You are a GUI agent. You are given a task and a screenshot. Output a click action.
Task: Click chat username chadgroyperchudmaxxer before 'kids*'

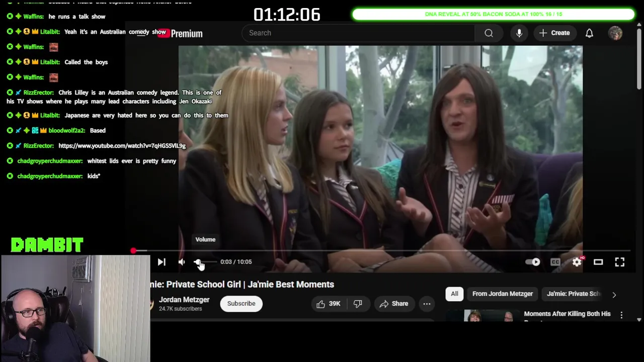point(50,176)
